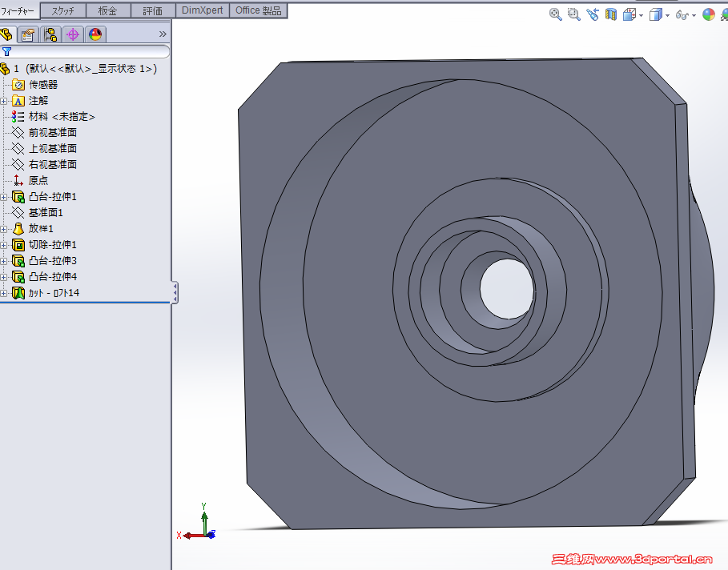
Task: Click the View Orientation cube icon
Action: click(x=629, y=14)
